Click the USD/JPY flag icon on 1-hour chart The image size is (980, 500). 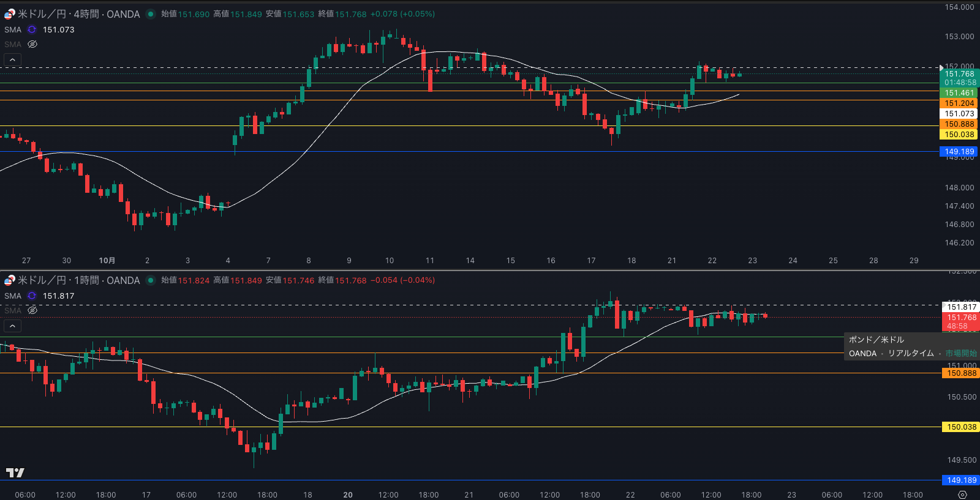coord(9,280)
